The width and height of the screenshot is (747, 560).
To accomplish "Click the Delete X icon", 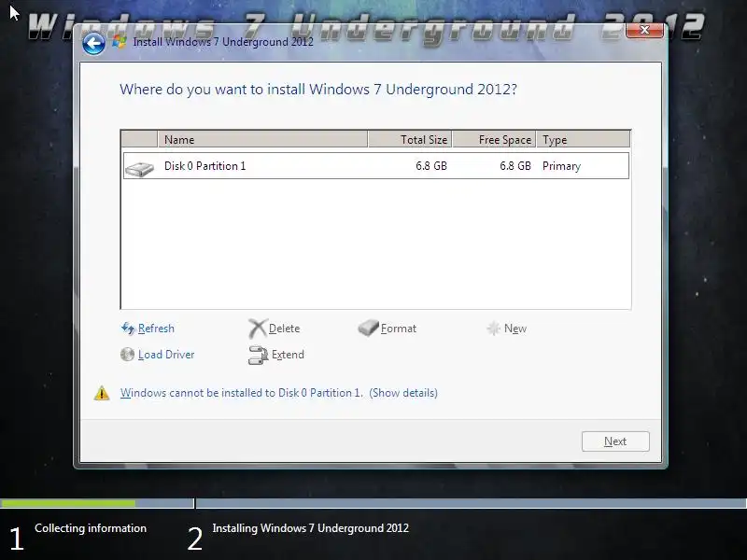I will [x=258, y=329].
